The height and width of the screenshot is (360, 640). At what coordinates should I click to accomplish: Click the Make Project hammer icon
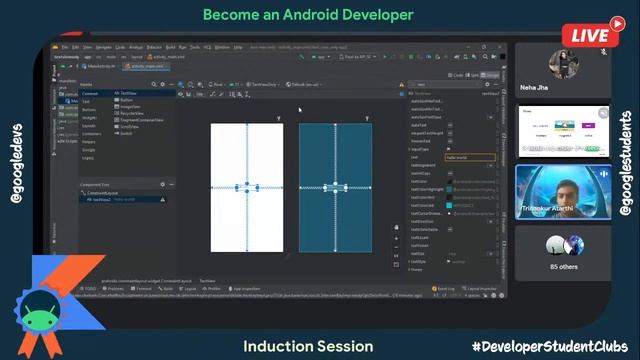(301, 57)
